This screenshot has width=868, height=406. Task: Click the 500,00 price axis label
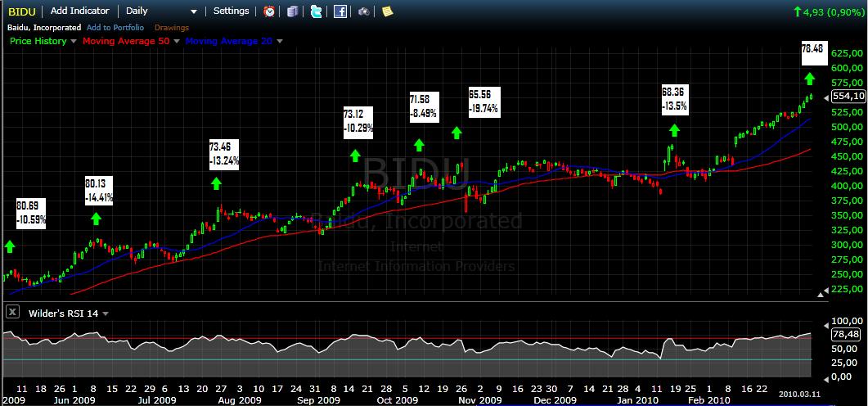point(848,127)
